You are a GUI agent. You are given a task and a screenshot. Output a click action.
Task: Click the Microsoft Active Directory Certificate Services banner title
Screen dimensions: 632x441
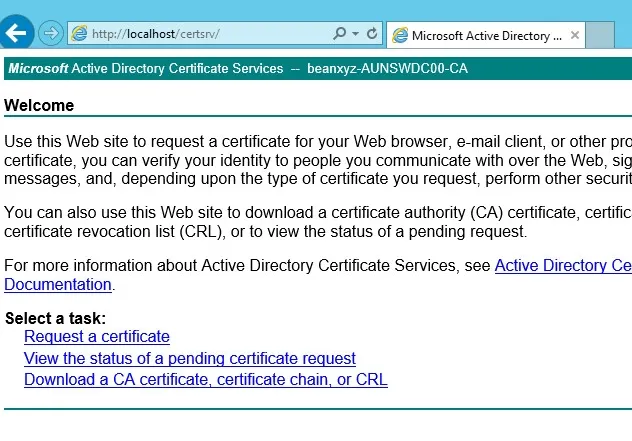tap(146, 69)
